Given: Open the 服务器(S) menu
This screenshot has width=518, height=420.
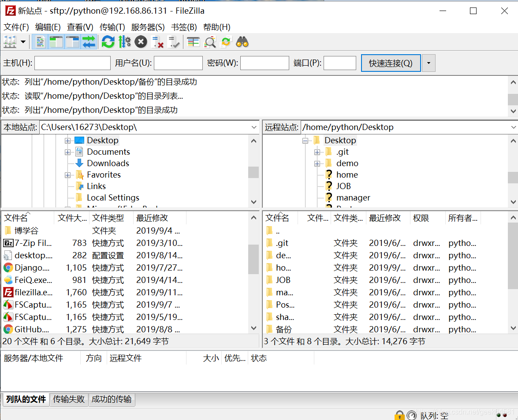Looking at the screenshot, I should pos(148,27).
